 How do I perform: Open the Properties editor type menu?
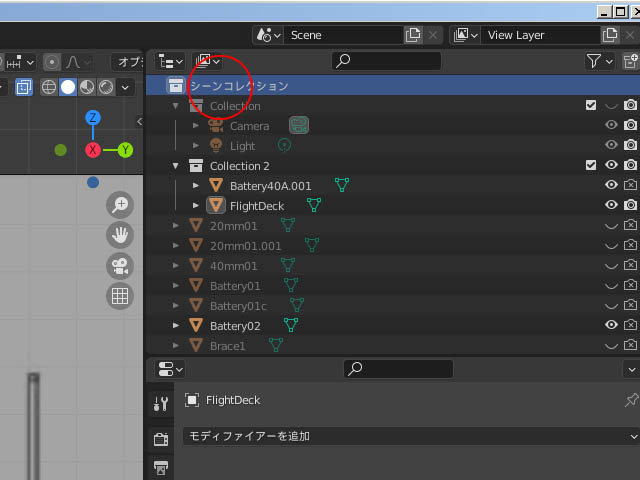170,369
